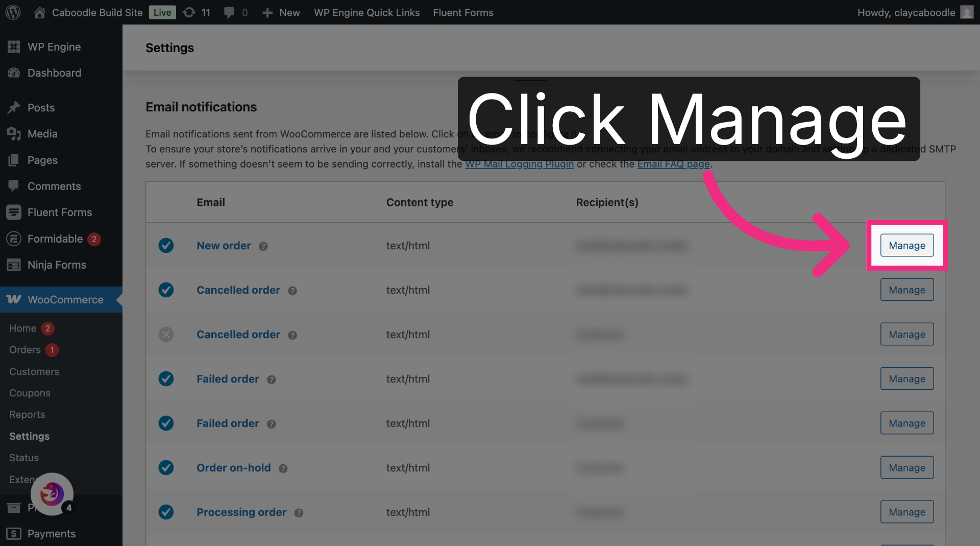The image size is (980, 546).
Task: Open first Cancelled order email link
Action: pyautogui.click(x=238, y=290)
